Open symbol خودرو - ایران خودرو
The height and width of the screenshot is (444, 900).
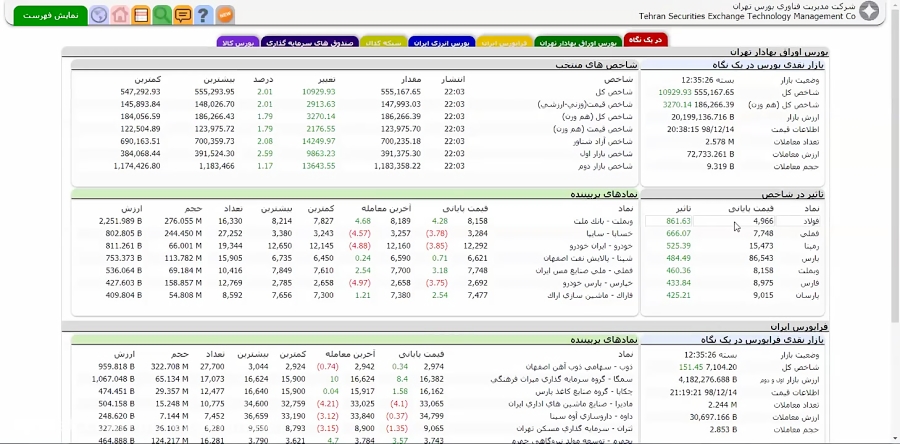click(601, 246)
